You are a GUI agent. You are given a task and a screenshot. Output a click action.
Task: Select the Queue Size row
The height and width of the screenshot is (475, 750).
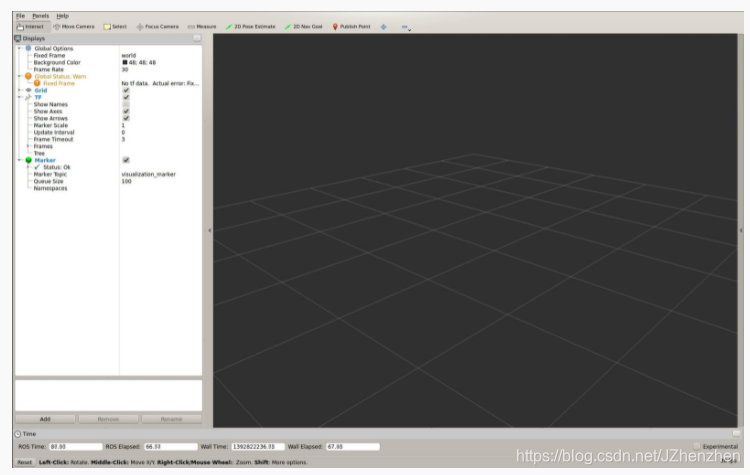(108, 181)
